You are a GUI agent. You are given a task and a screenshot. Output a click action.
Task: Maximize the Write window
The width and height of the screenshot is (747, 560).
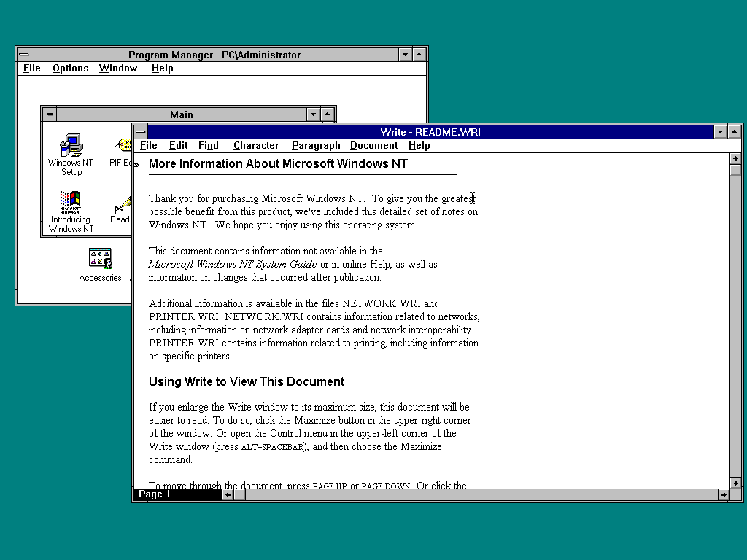click(734, 132)
